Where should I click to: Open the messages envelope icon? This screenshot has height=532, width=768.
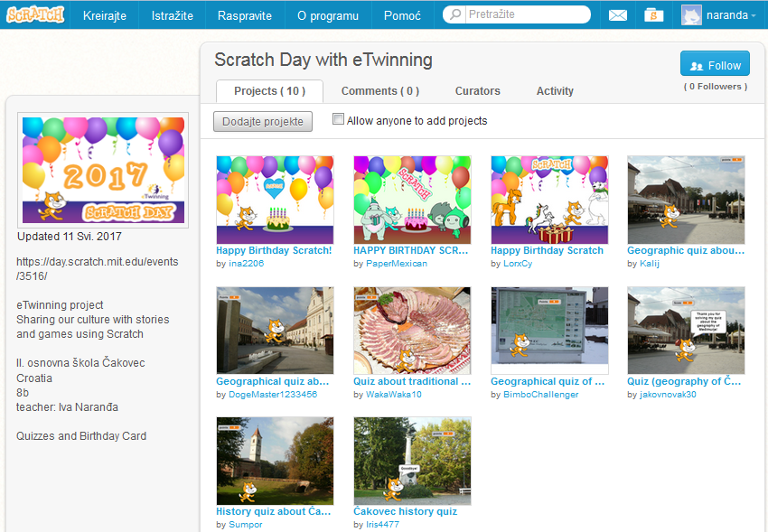(618, 15)
